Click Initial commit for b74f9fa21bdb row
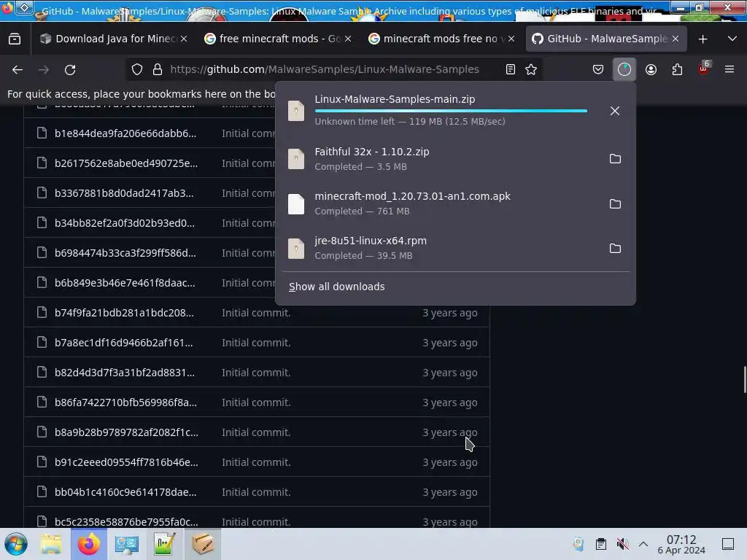This screenshot has height=560, width=747. click(x=256, y=313)
